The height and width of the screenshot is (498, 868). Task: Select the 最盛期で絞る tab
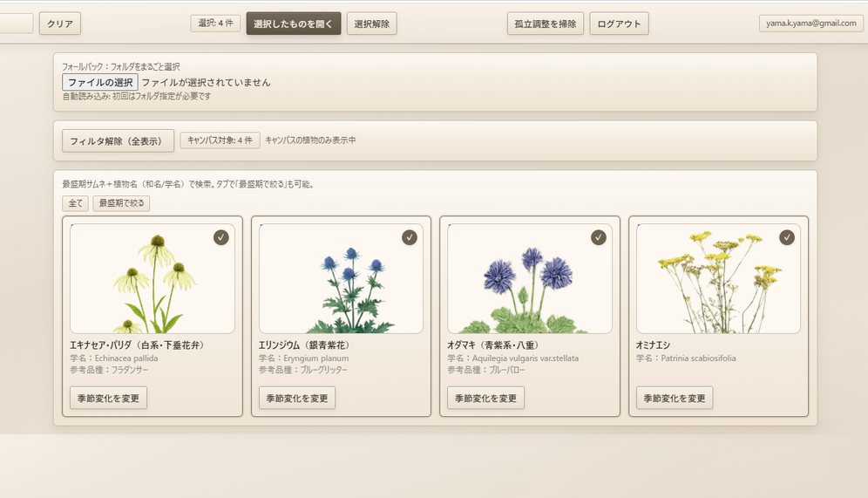(121, 203)
